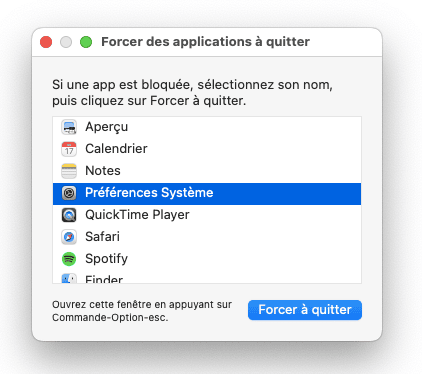Screen dimensions: 422x374
Task: Click the green Spotify icon
Action: (x=69, y=259)
